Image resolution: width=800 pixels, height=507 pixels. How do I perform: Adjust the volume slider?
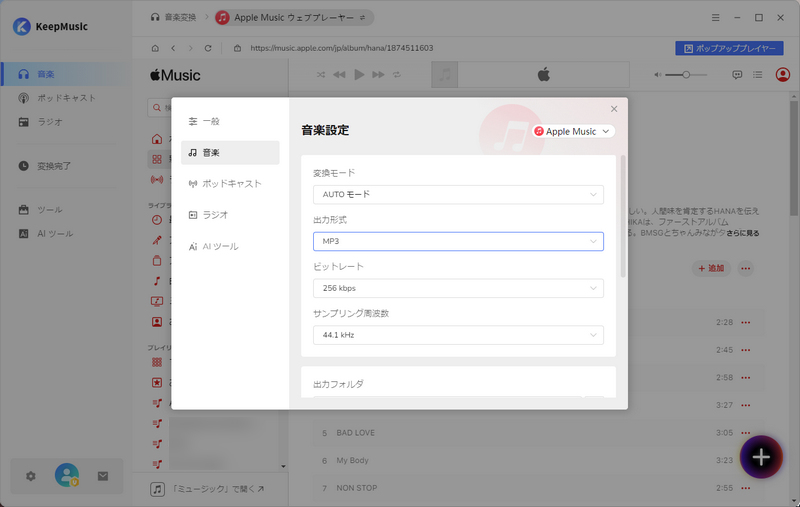coord(686,75)
